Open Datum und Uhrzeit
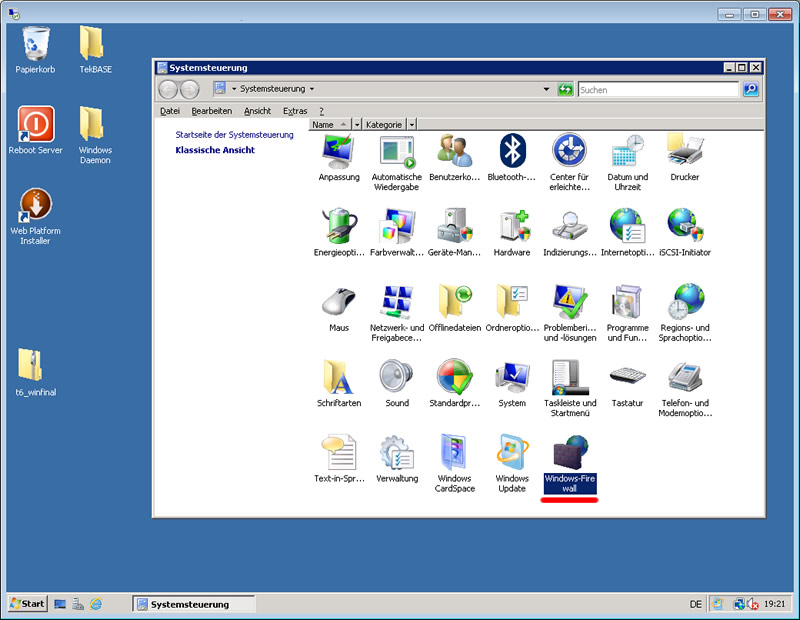This screenshot has width=800, height=620. pos(627,163)
